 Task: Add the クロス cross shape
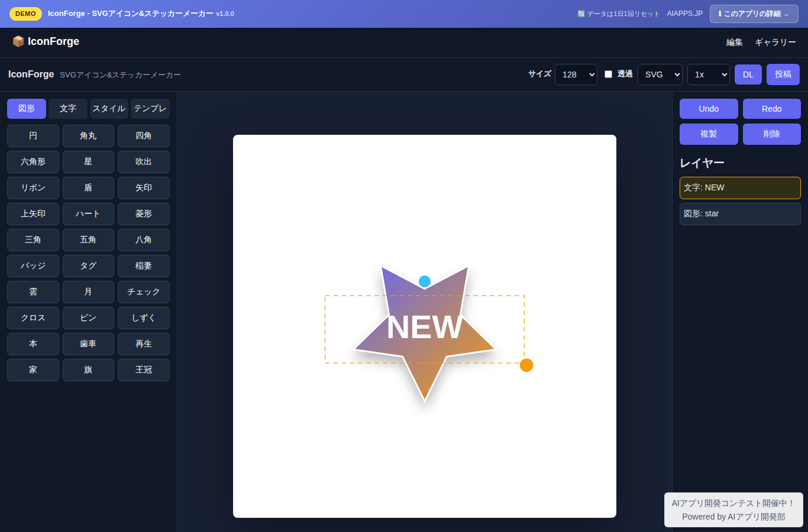pyautogui.click(x=33, y=318)
